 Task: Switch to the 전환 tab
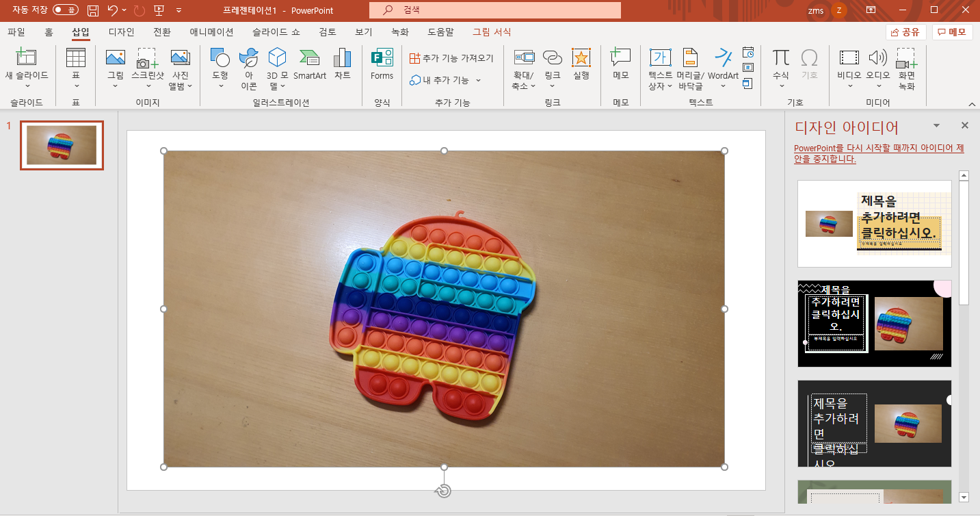click(x=162, y=31)
